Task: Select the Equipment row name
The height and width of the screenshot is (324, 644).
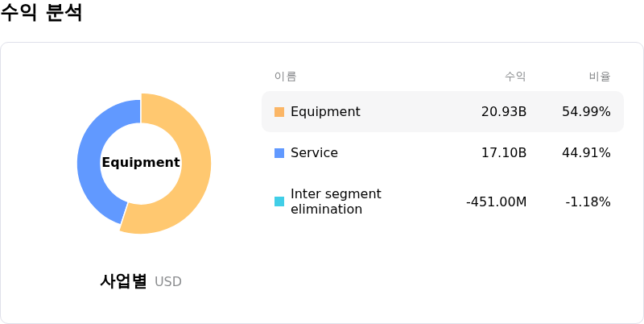Action: (325, 112)
